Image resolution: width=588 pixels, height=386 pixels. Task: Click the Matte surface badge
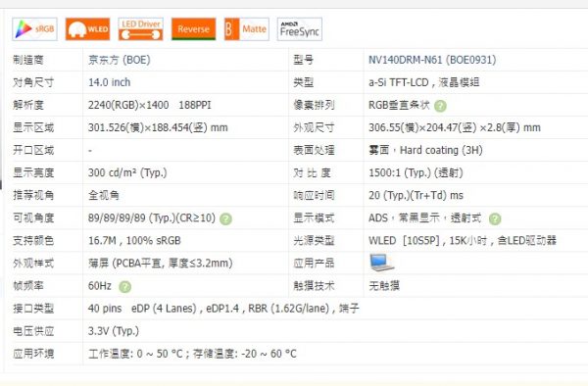click(247, 29)
